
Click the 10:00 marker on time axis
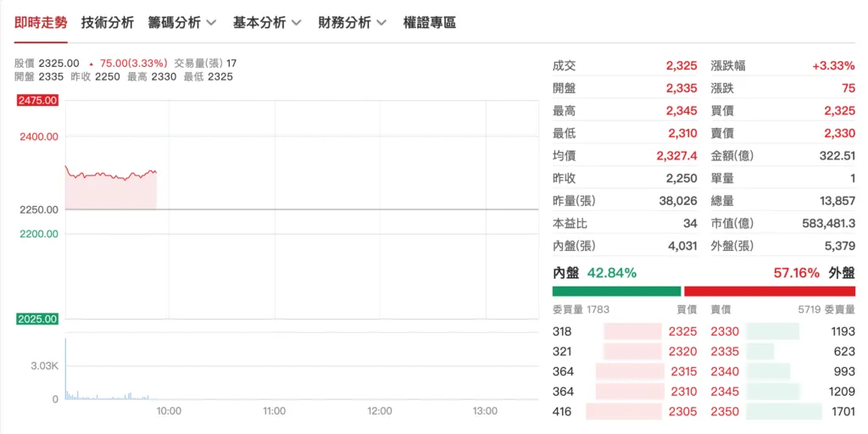[169, 411]
